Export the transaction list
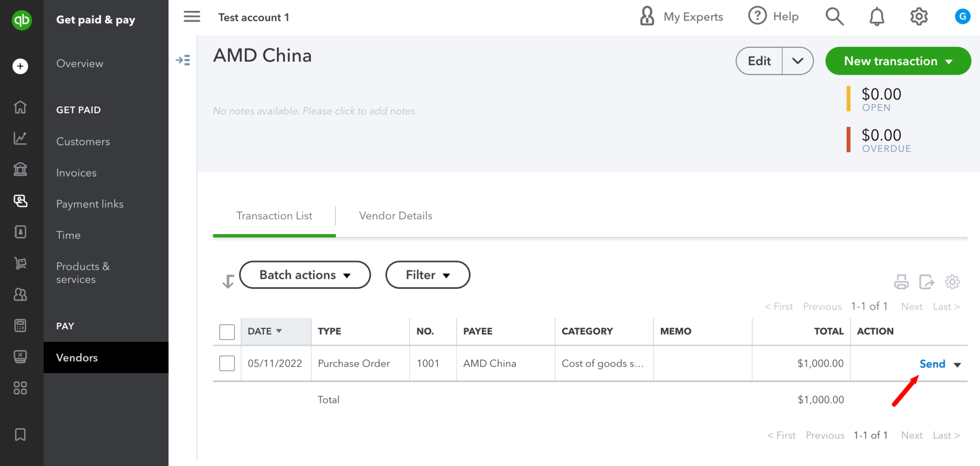This screenshot has width=980, height=466. (927, 282)
